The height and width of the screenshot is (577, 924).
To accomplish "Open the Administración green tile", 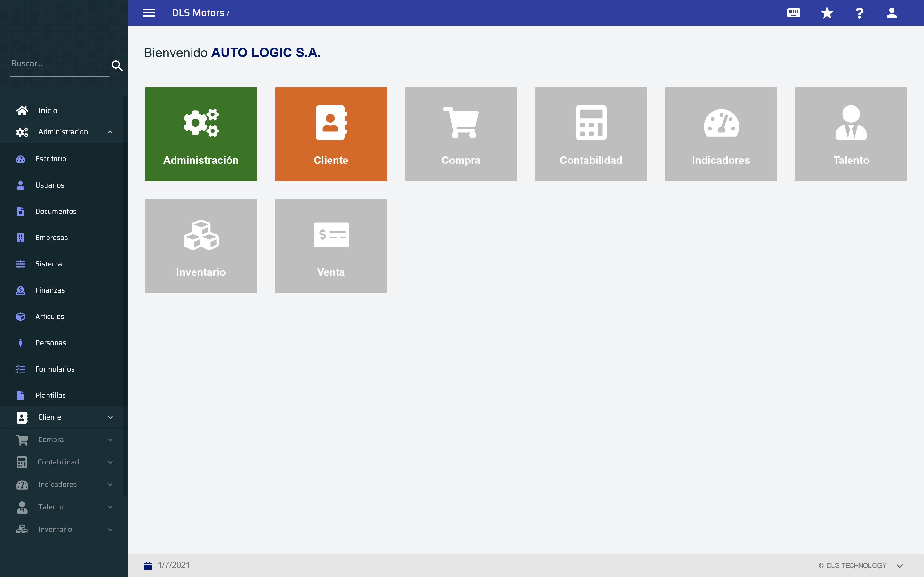I will tap(201, 134).
